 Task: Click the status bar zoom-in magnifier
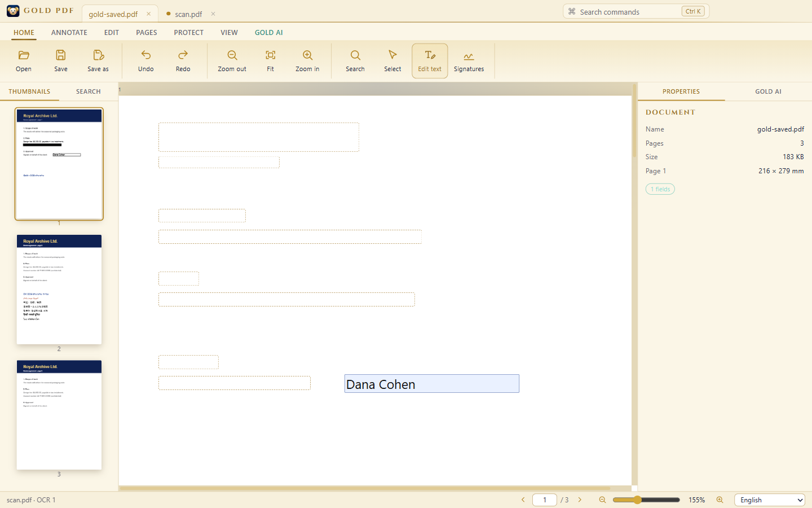720,500
